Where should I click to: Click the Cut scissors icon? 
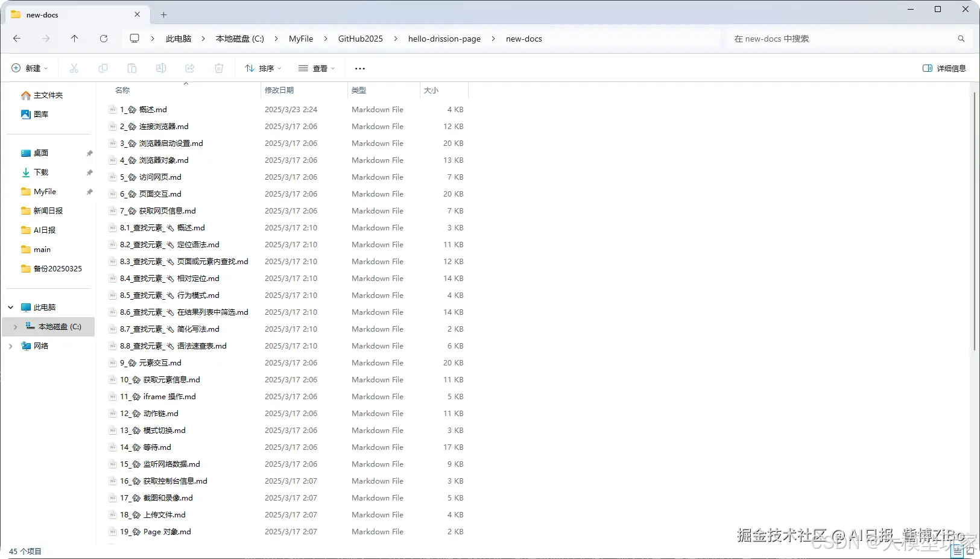(74, 68)
